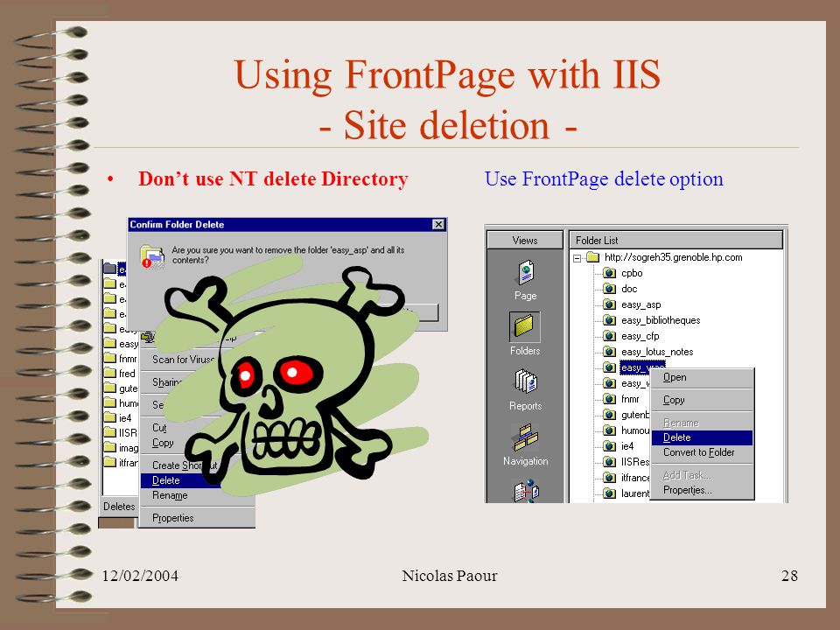Collapse the http://sogreh35.grenoble.hp.com tree node
The image size is (840, 630).
pos(577,258)
